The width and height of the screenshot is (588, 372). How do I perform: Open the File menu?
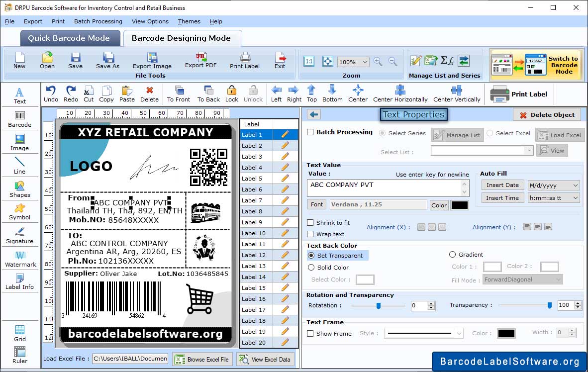[x=10, y=21]
